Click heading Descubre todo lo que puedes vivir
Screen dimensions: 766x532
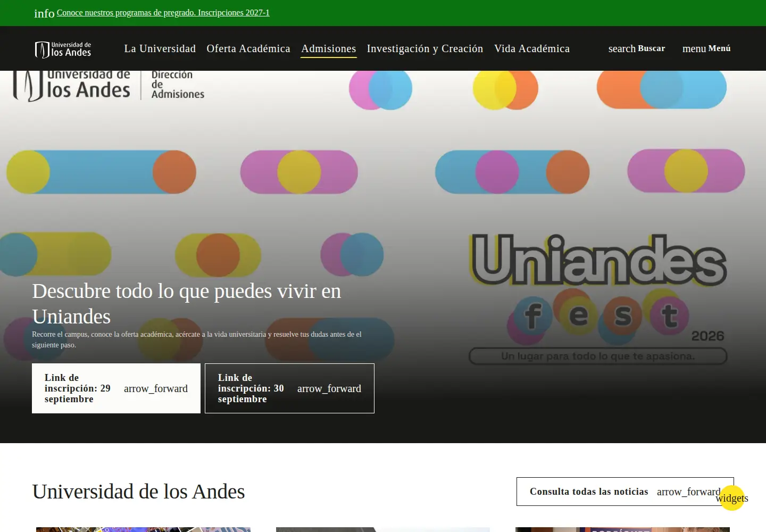click(x=187, y=304)
